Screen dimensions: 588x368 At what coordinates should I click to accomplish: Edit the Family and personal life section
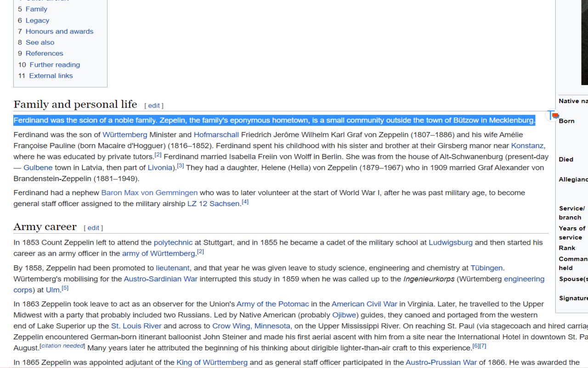click(154, 106)
